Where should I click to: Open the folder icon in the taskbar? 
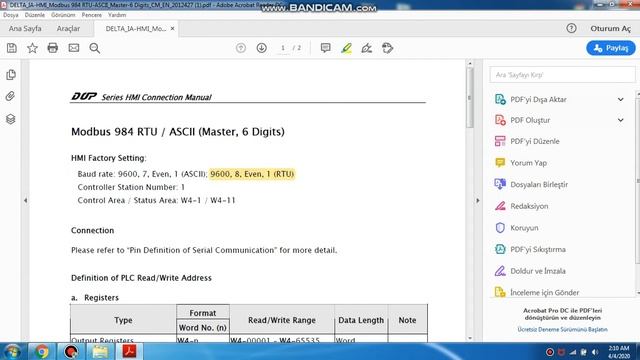pos(100,351)
